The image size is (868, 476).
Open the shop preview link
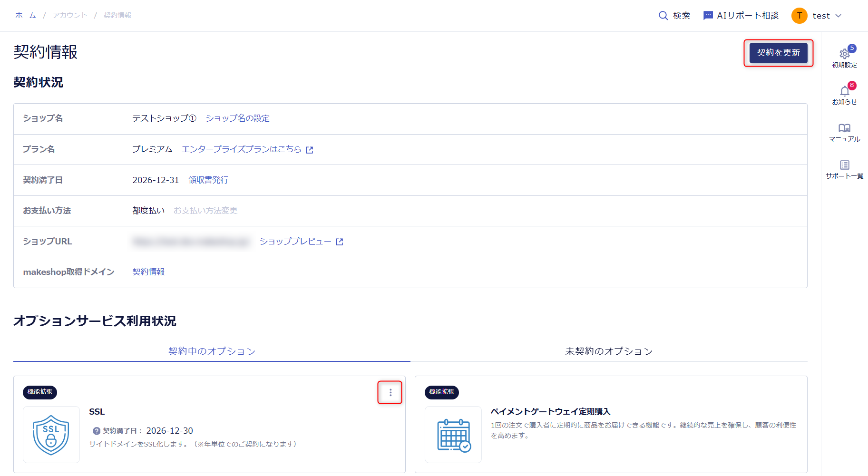(x=301, y=242)
